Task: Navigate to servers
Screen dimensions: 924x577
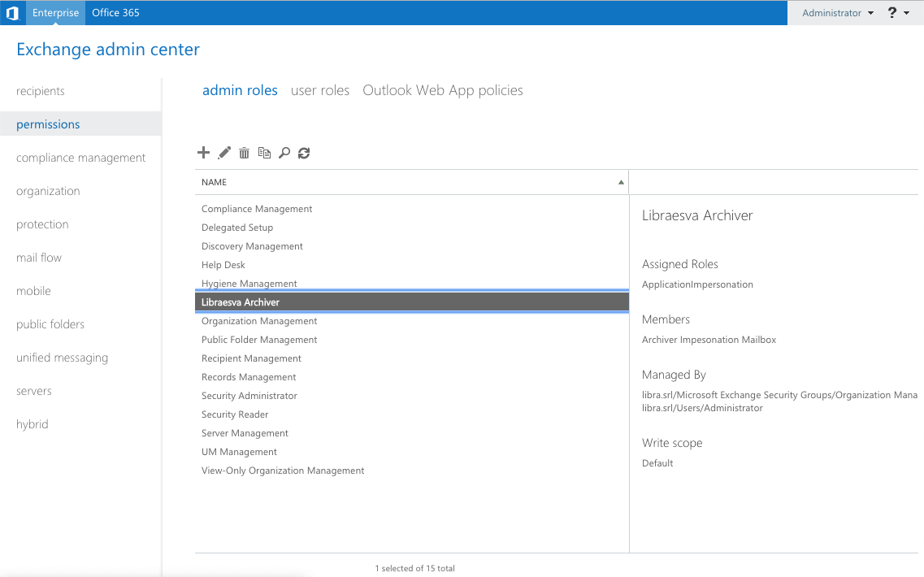Action: (x=33, y=391)
